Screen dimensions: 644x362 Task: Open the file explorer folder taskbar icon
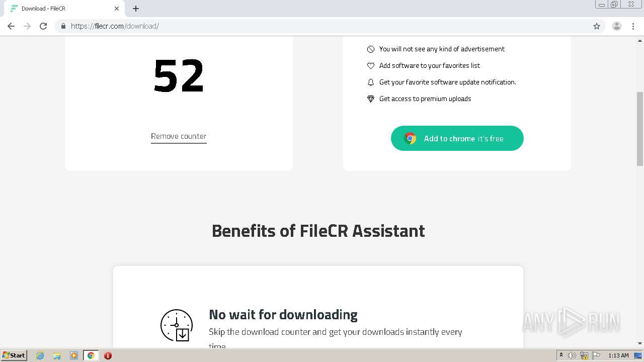pyautogui.click(x=57, y=355)
